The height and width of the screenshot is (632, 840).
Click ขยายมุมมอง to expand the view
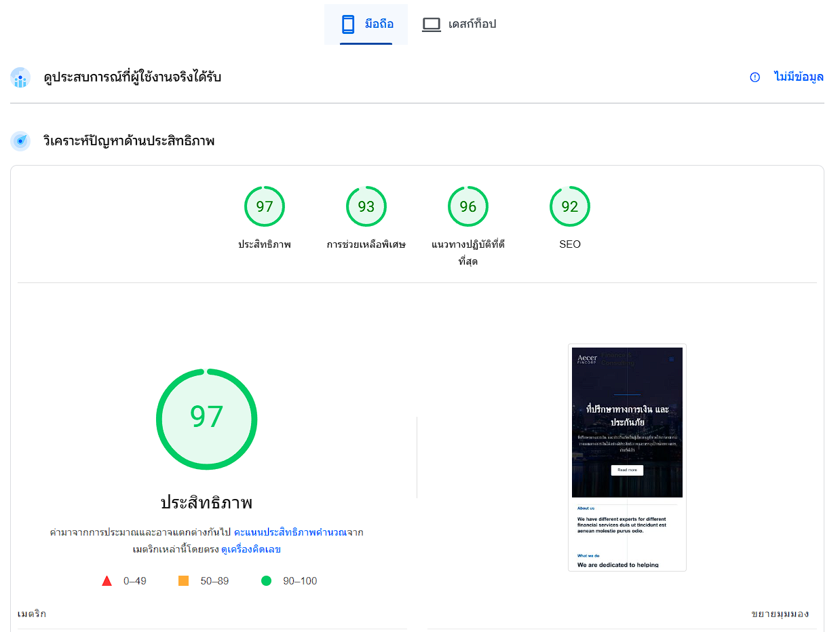point(780,614)
